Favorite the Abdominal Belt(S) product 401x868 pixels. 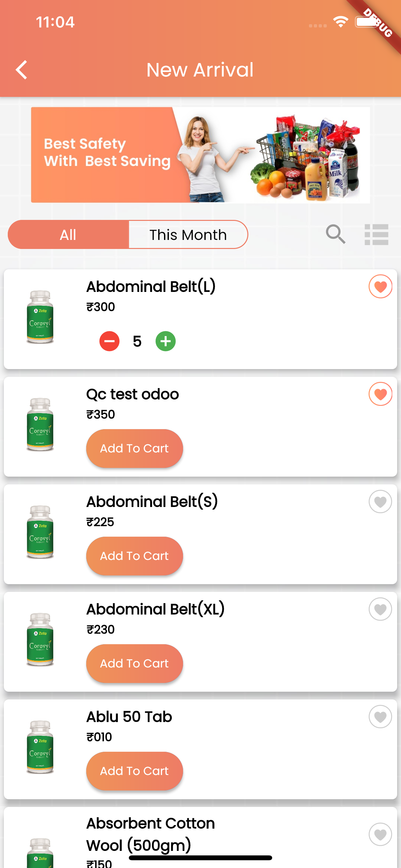pos(380,502)
